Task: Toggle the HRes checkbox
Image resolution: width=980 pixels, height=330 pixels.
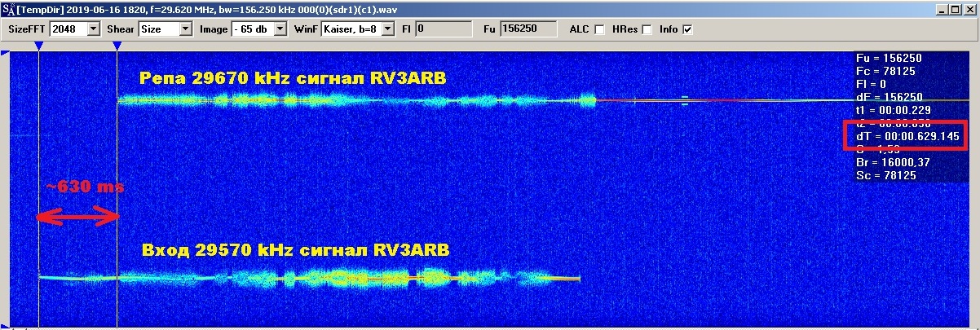Action: (x=647, y=29)
